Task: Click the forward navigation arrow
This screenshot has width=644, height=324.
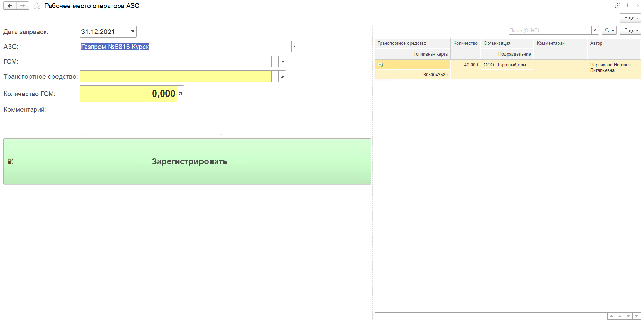Action: 23,6
